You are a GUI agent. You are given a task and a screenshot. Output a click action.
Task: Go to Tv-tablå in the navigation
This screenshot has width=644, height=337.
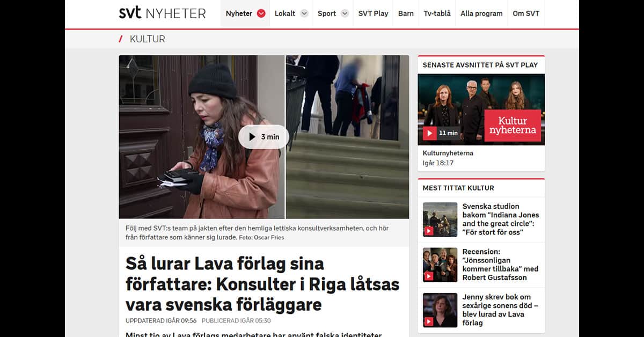click(437, 13)
